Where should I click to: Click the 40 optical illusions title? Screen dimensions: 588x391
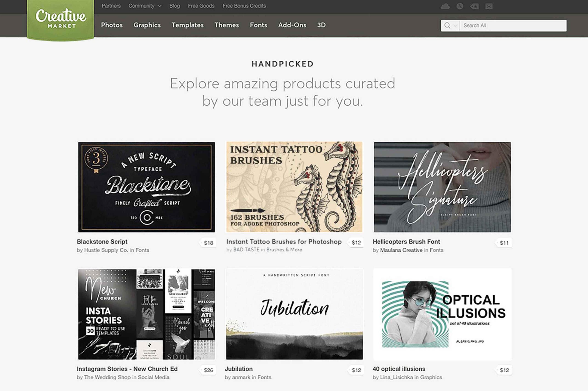(399, 369)
